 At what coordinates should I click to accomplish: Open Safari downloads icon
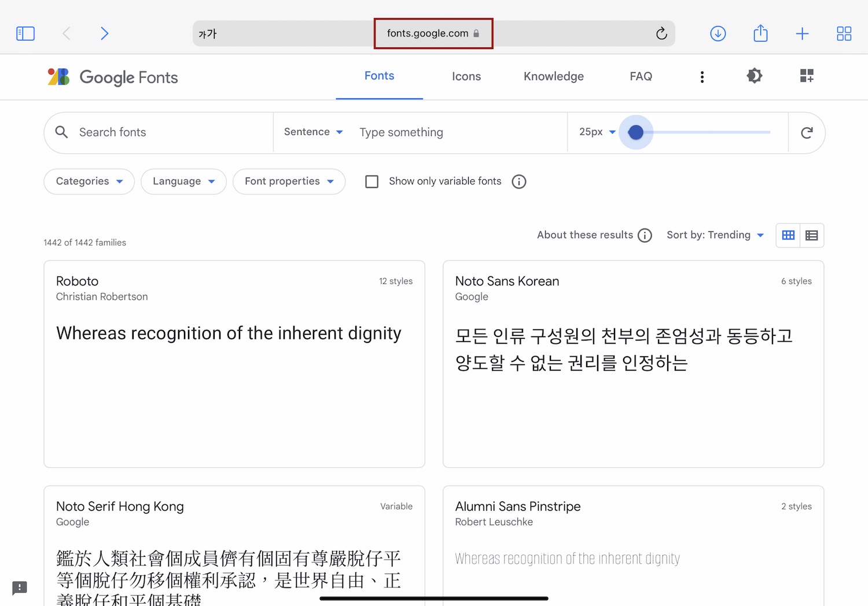(718, 34)
